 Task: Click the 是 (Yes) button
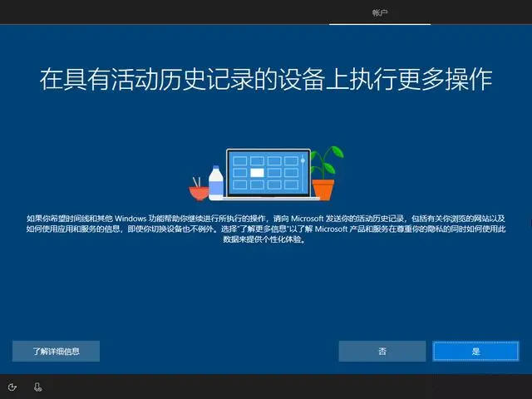[475, 351]
